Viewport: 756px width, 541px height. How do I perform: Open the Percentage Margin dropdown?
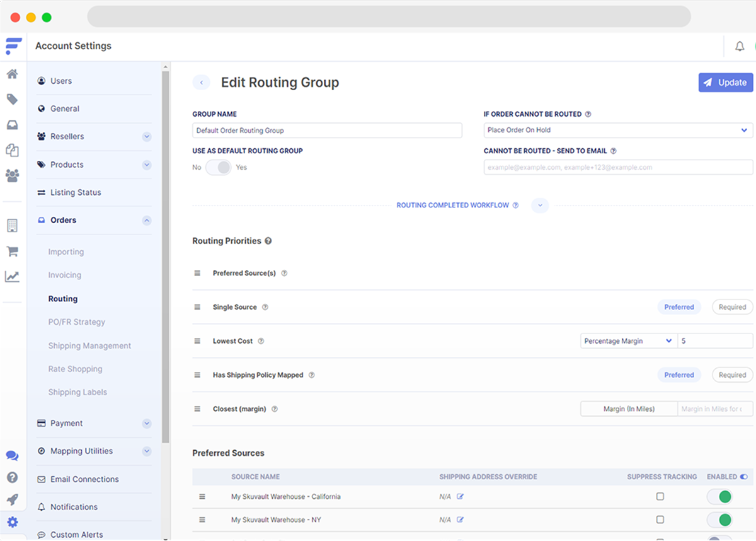(628, 341)
